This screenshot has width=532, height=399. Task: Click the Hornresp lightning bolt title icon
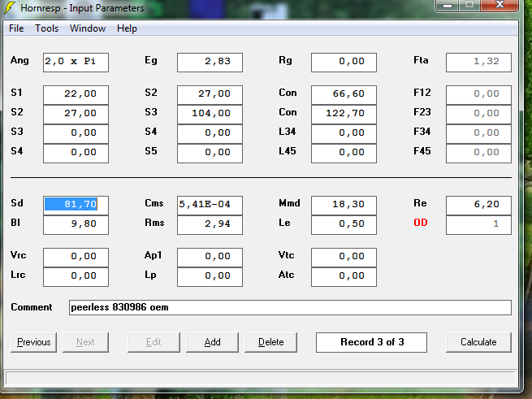11,7
